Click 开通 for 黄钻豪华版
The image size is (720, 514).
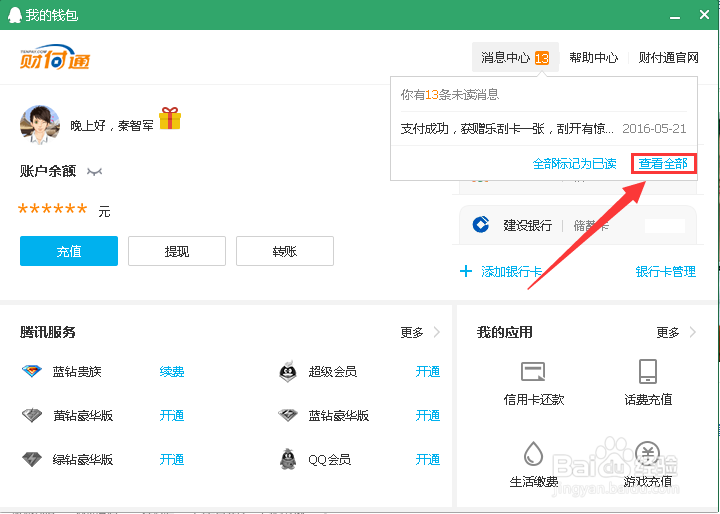[x=172, y=415]
